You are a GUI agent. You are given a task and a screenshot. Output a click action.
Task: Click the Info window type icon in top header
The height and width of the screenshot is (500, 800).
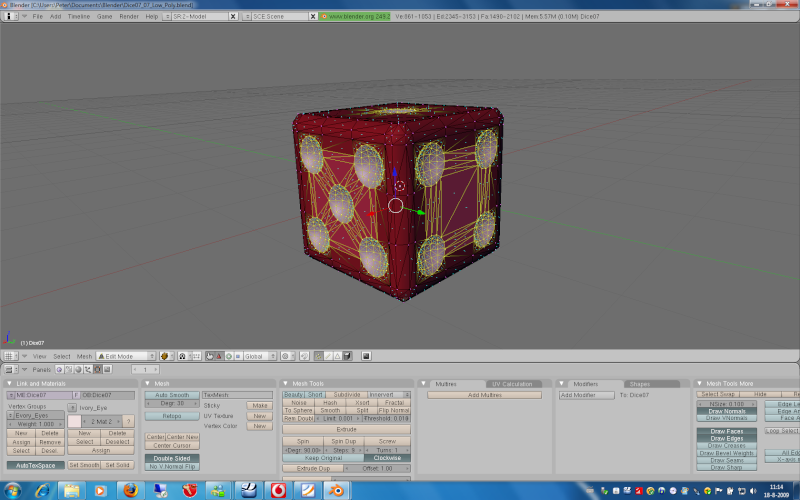point(11,16)
